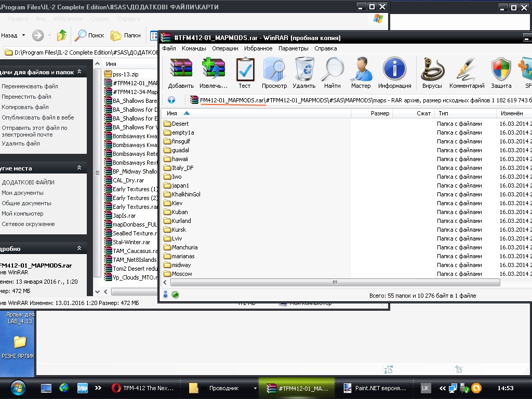Click the Вирусы scan icon

tap(432, 73)
